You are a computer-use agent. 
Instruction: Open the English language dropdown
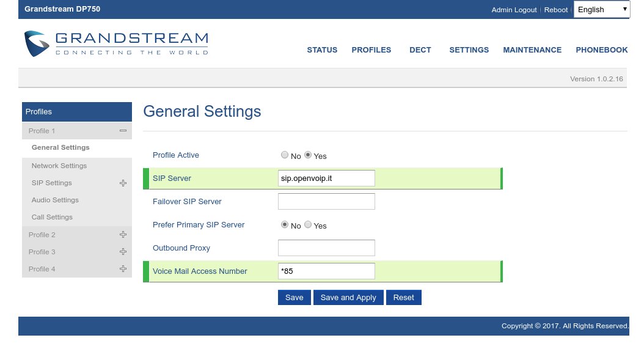click(602, 9)
